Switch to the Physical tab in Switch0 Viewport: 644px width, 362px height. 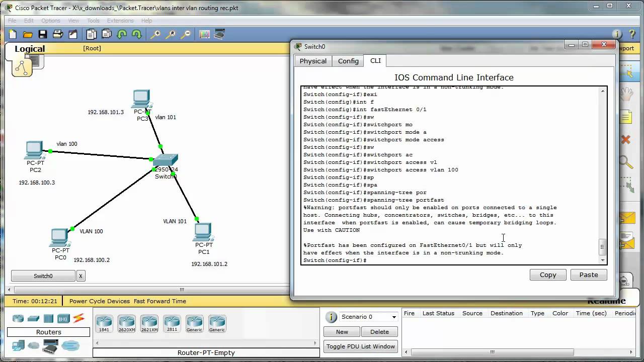(x=313, y=61)
